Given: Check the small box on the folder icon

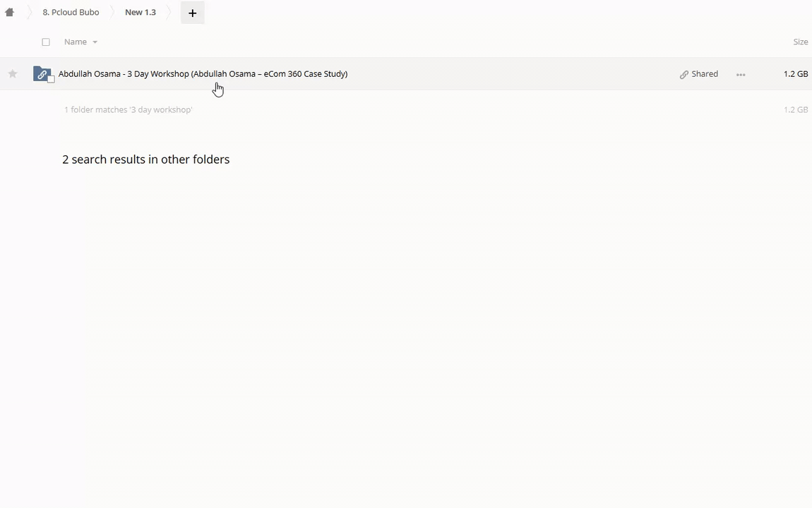Looking at the screenshot, I should (x=51, y=79).
